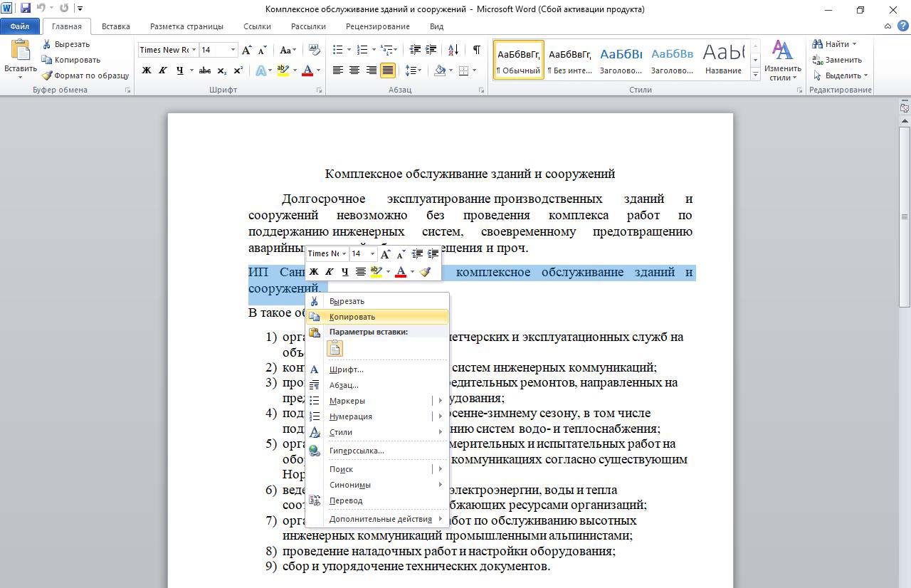Viewport: 911px width, 588px height.
Task: Toggle Italic on the floating mini toolbar
Action: tap(329, 272)
